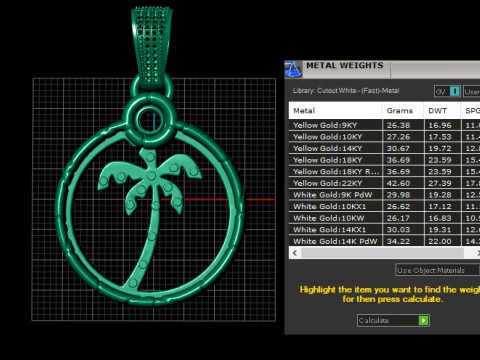
Task: Click the Grams column header
Action: (x=403, y=111)
